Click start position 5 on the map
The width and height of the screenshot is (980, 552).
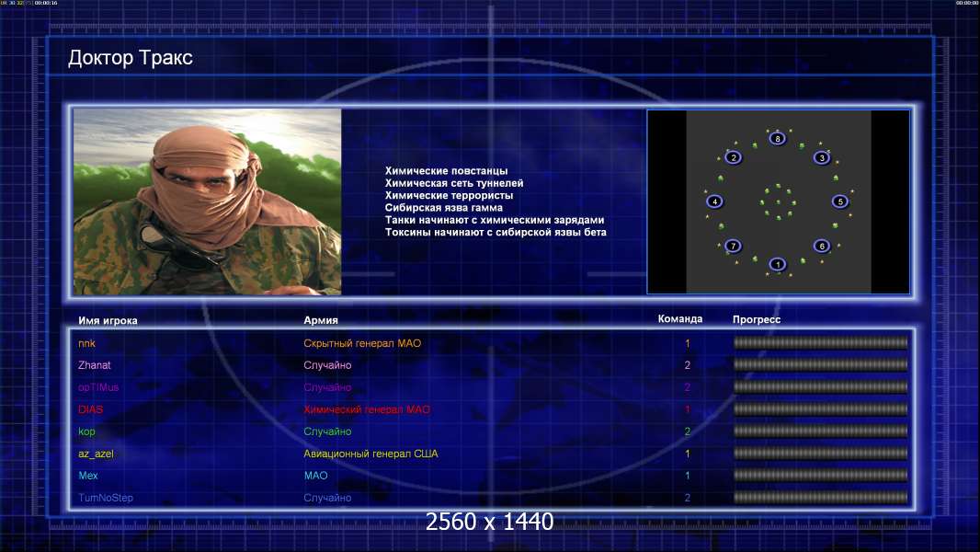click(x=840, y=201)
